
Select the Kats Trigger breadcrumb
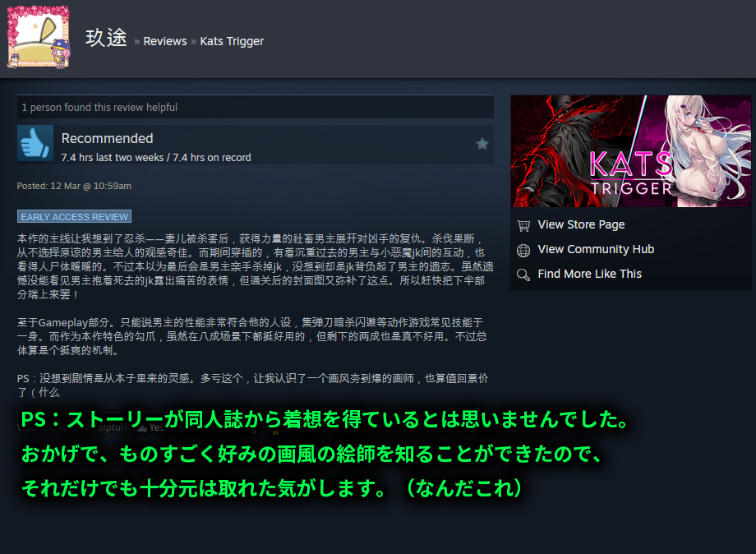point(232,40)
